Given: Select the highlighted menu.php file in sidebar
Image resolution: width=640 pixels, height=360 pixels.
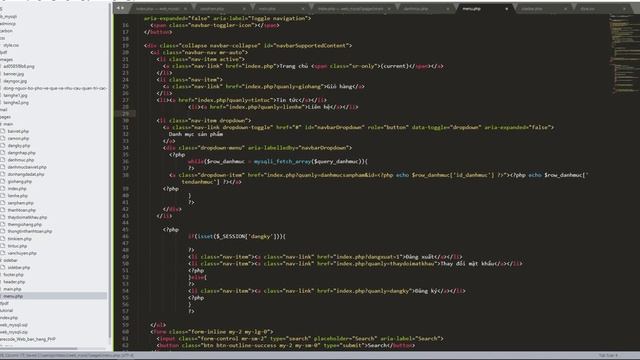Looking at the screenshot, I should (53, 296).
